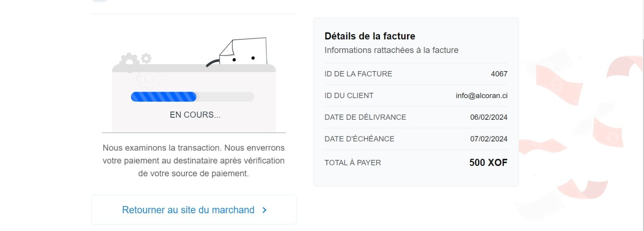
Task: Click 'Retourner au site du marchand' link
Action: click(x=188, y=210)
